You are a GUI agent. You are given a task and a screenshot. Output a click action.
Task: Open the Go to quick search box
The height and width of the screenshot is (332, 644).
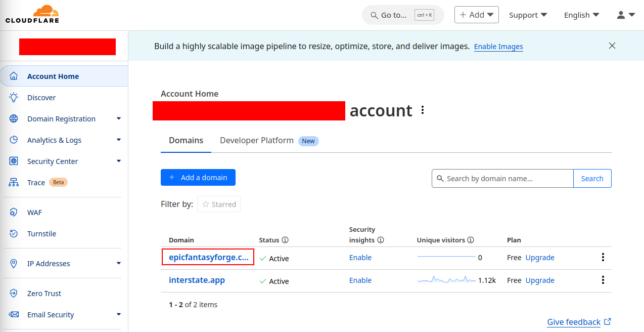403,15
